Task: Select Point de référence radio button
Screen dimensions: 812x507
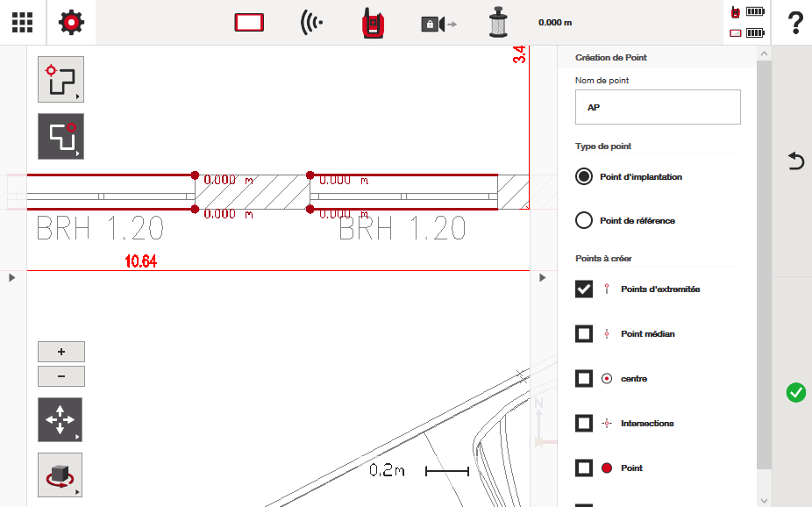Action: point(584,220)
